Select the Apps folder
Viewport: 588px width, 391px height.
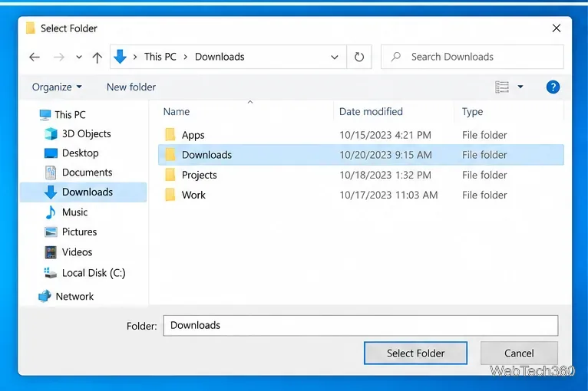[x=193, y=135]
